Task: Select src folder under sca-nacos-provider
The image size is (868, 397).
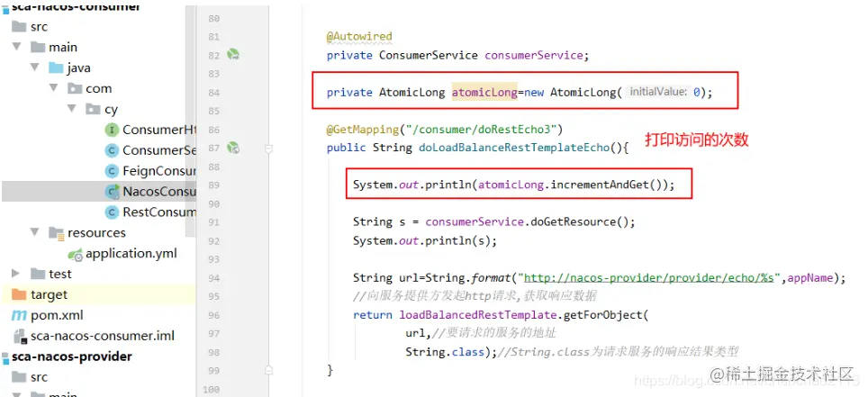Action: (x=39, y=377)
